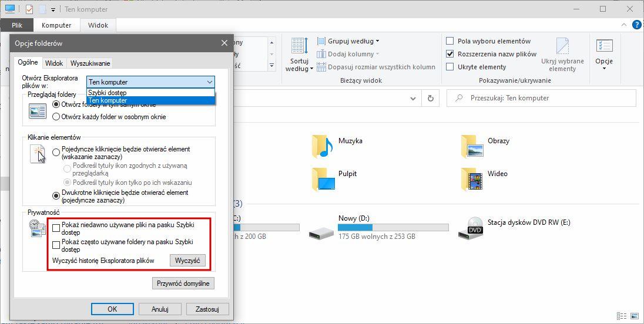
Task: Switch to details view icon in status bar
Action: coord(622,316)
